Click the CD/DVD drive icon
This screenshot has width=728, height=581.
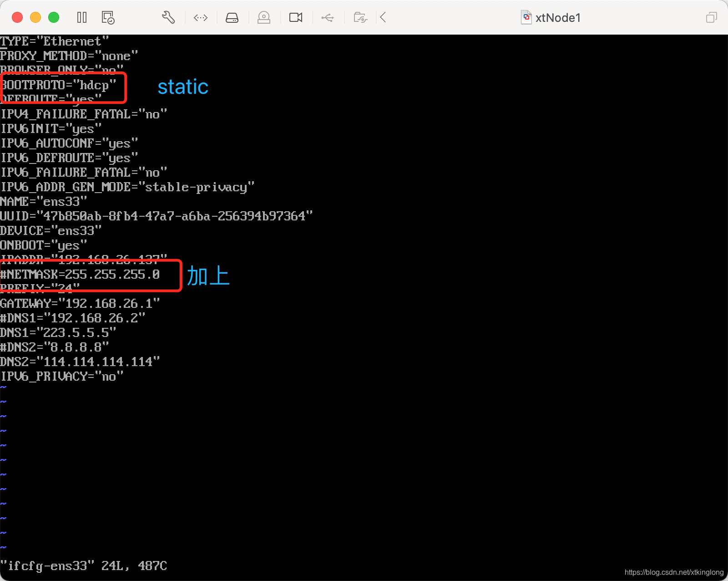point(264,18)
